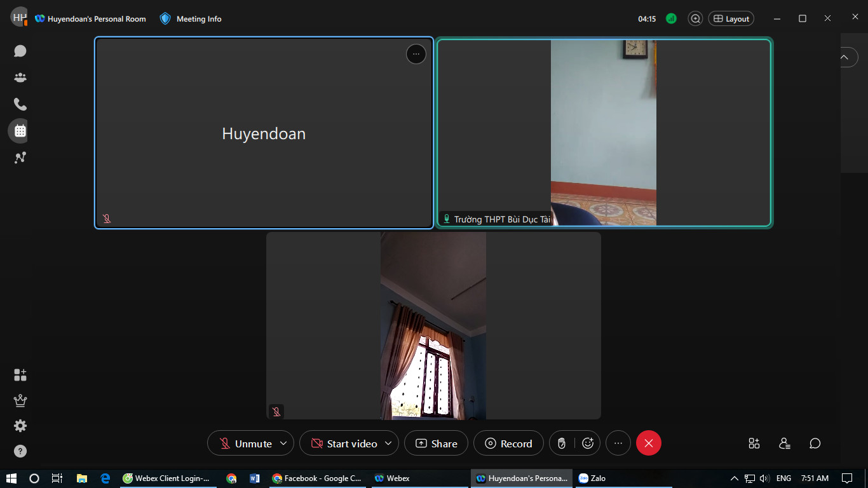The image size is (868, 488).
Task: Open Task View in taskbar
Action: point(57,478)
